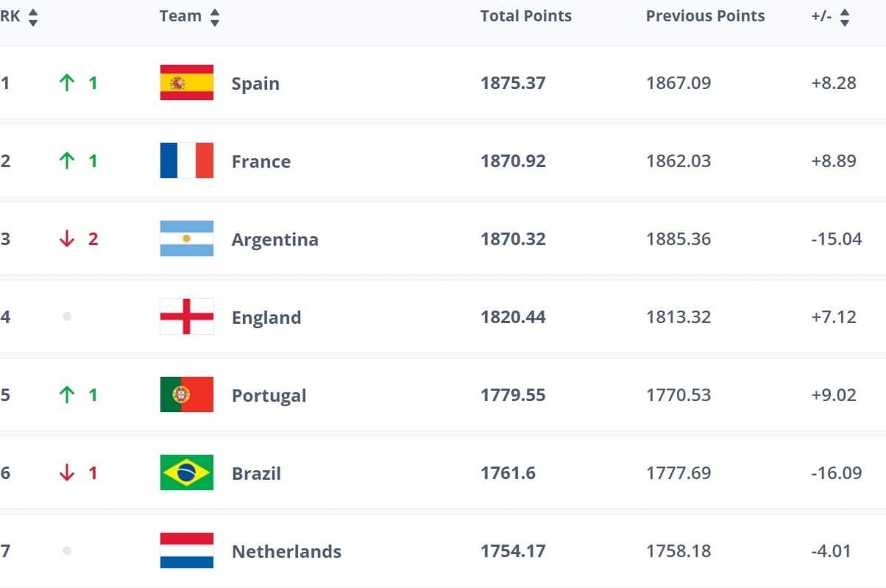Click the Argentina flag icon
The image size is (886, 588).
tap(187, 238)
